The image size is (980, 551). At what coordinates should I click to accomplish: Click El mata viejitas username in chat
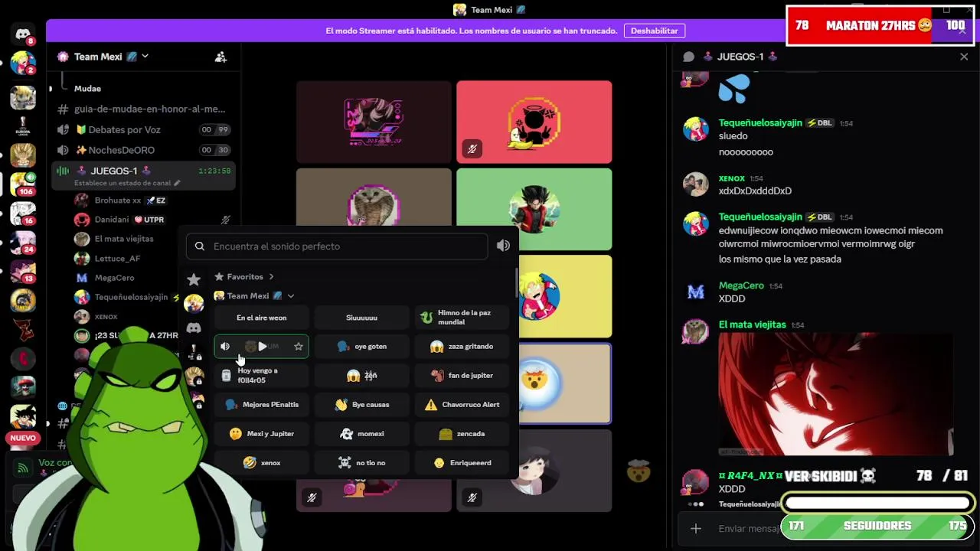click(x=753, y=324)
